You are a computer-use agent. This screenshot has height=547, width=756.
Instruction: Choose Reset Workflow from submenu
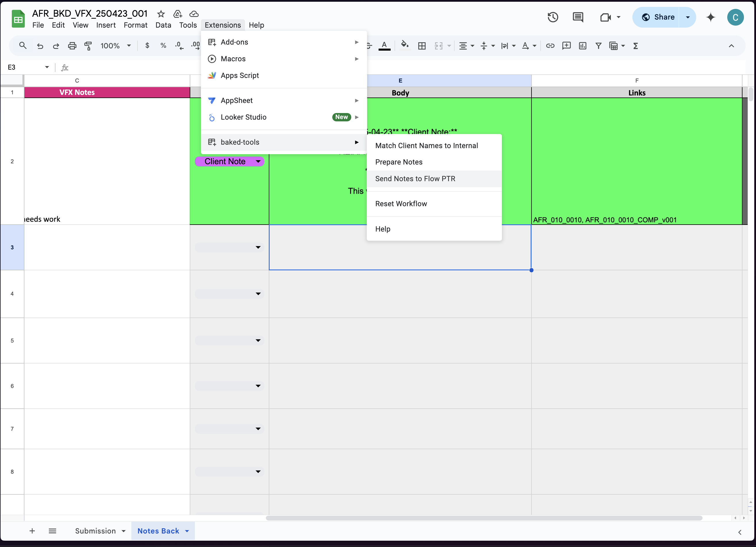[x=401, y=204]
